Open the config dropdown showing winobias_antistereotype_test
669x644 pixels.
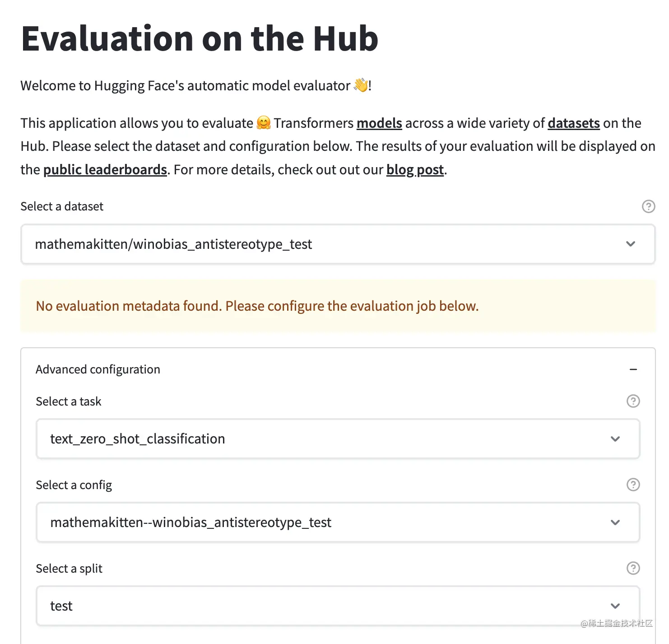(x=338, y=523)
